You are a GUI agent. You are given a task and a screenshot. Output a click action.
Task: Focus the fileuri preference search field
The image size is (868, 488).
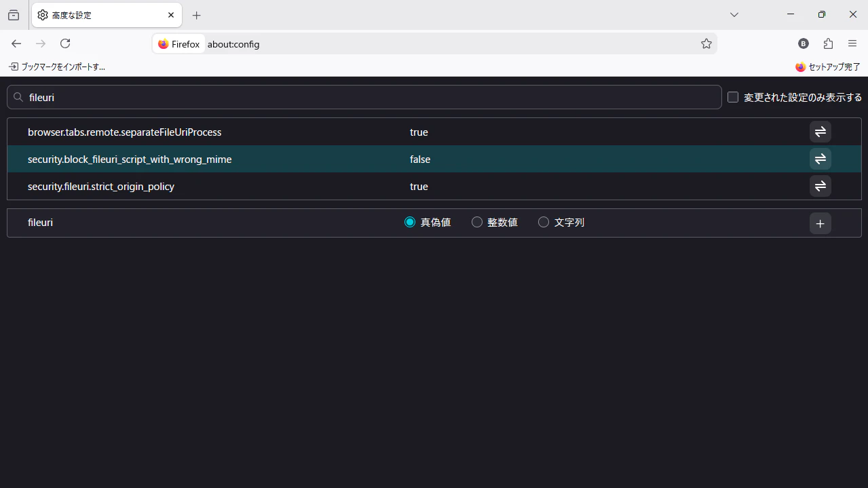(x=364, y=97)
